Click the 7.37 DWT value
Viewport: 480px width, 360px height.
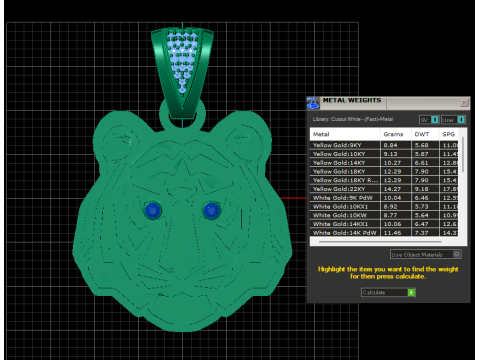(x=422, y=233)
